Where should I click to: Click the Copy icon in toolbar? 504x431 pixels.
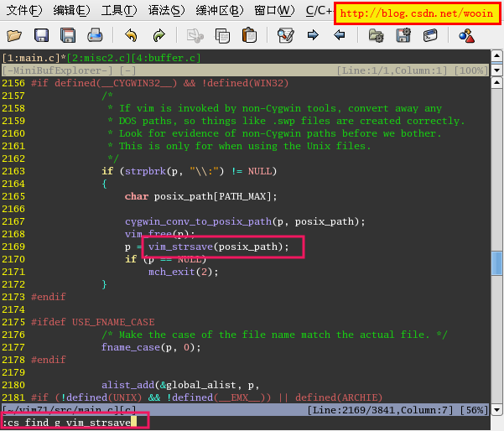coord(222,35)
